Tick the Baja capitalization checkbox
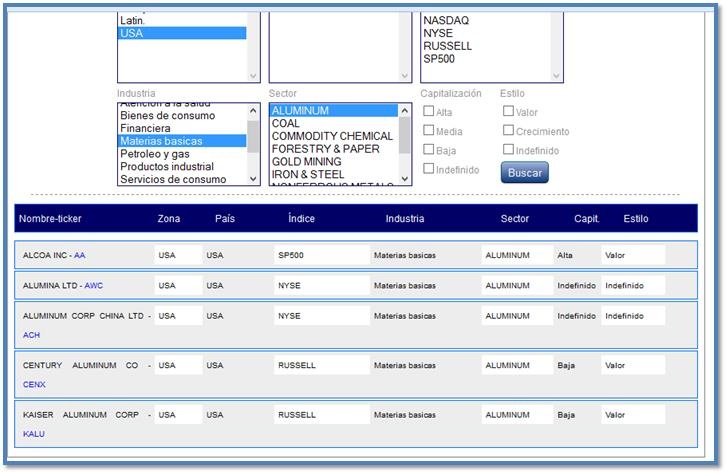This screenshot has width=727, height=474. 429,149
